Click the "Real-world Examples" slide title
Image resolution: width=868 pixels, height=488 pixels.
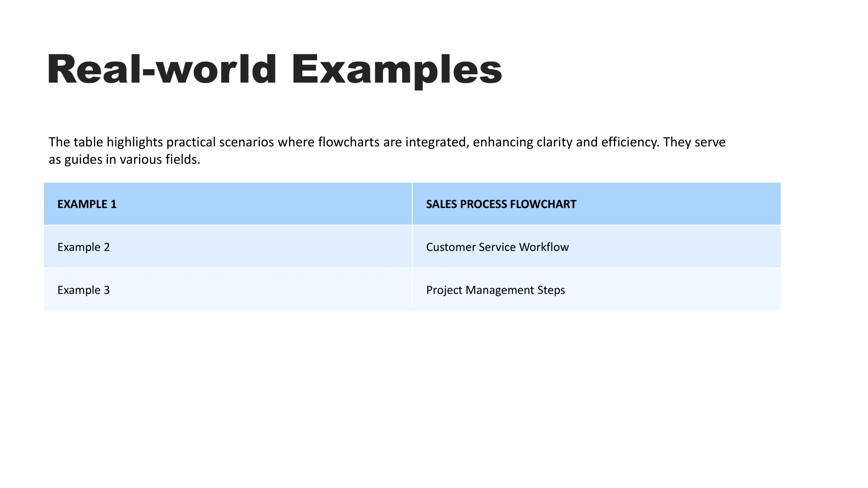pyautogui.click(x=275, y=69)
